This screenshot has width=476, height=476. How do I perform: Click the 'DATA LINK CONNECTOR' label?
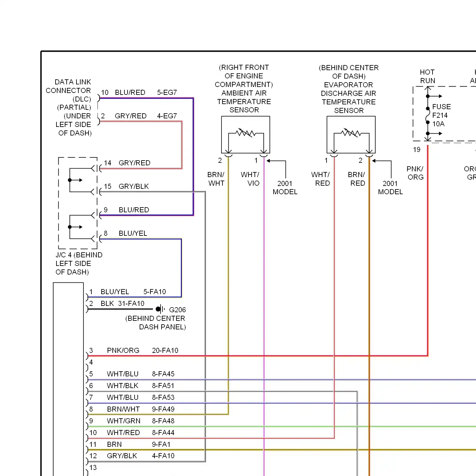[x=68, y=86]
